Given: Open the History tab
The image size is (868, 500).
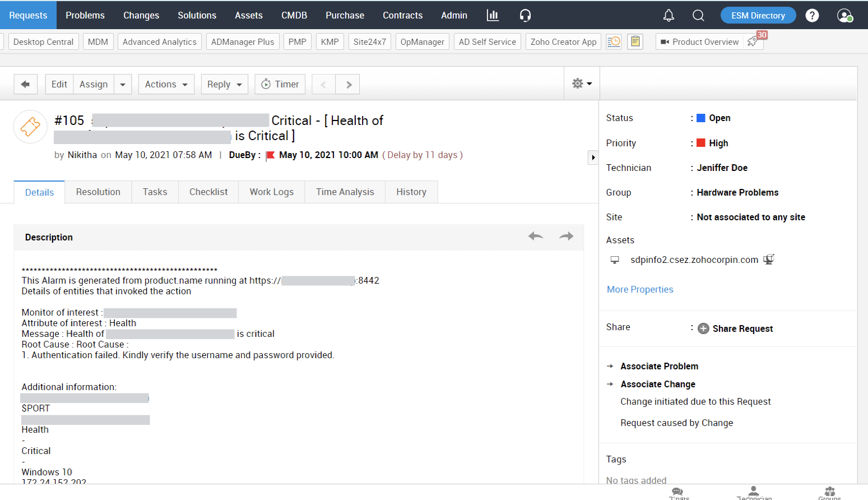Looking at the screenshot, I should coord(411,192).
